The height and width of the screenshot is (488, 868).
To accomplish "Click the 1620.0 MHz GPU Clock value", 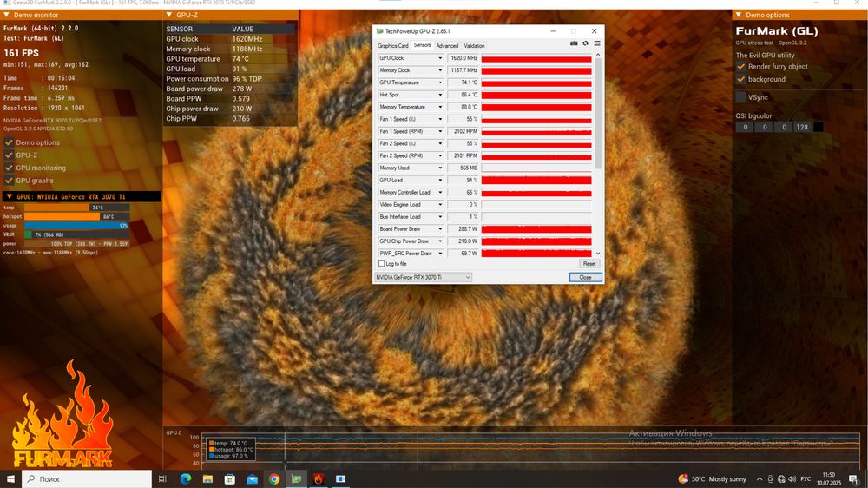I will (x=463, y=58).
